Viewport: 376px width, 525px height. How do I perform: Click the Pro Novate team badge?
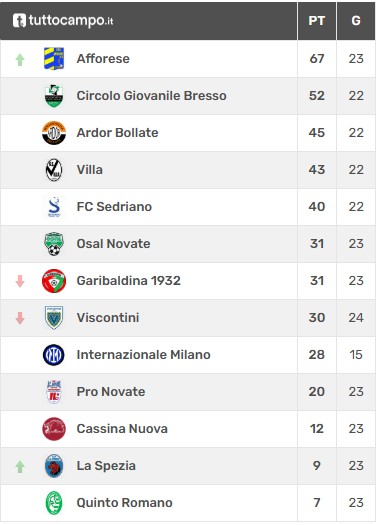point(54,392)
